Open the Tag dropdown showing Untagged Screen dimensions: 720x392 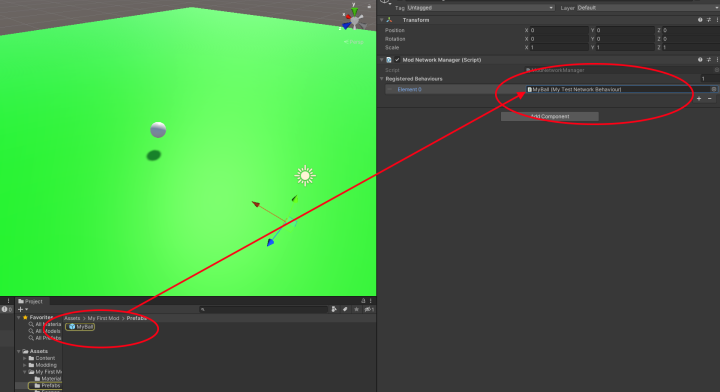click(480, 8)
